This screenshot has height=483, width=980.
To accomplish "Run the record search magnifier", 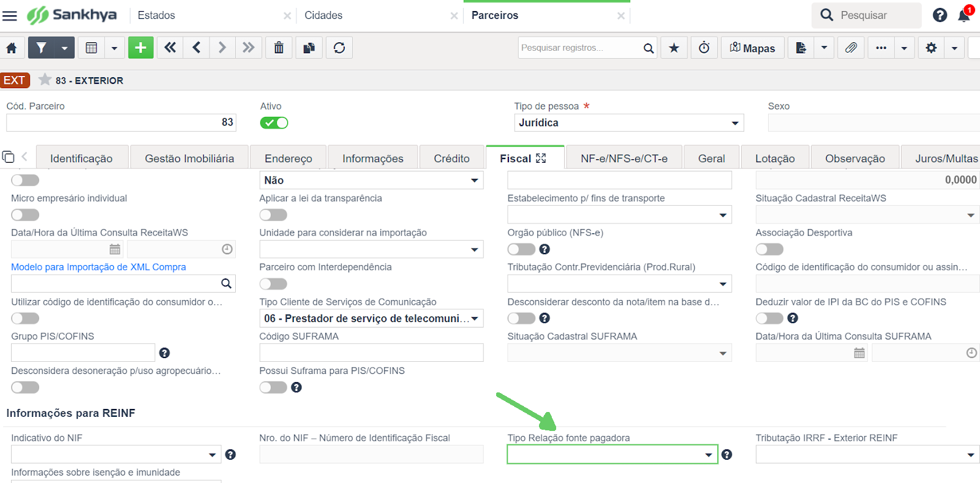I will coord(649,48).
